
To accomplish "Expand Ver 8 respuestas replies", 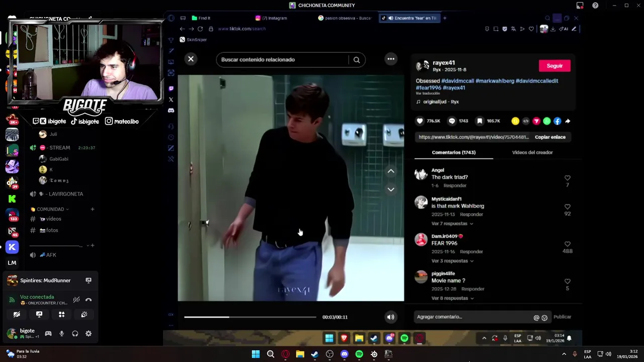I will click(452, 298).
